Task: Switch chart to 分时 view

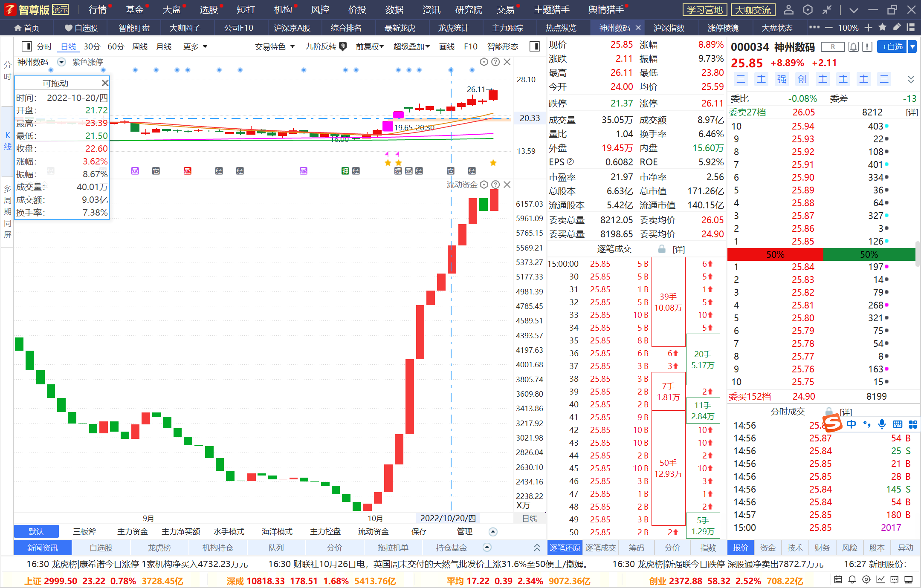Action: (44, 46)
